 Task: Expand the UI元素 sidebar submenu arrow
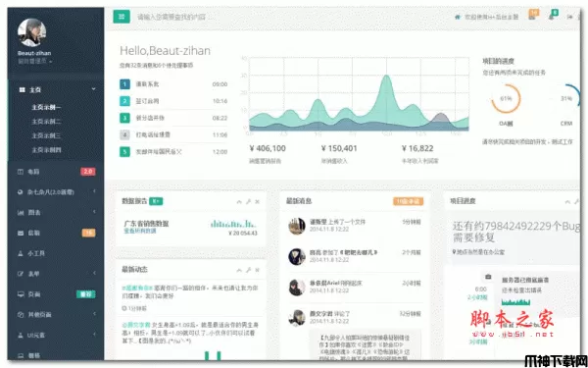[x=94, y=335]
